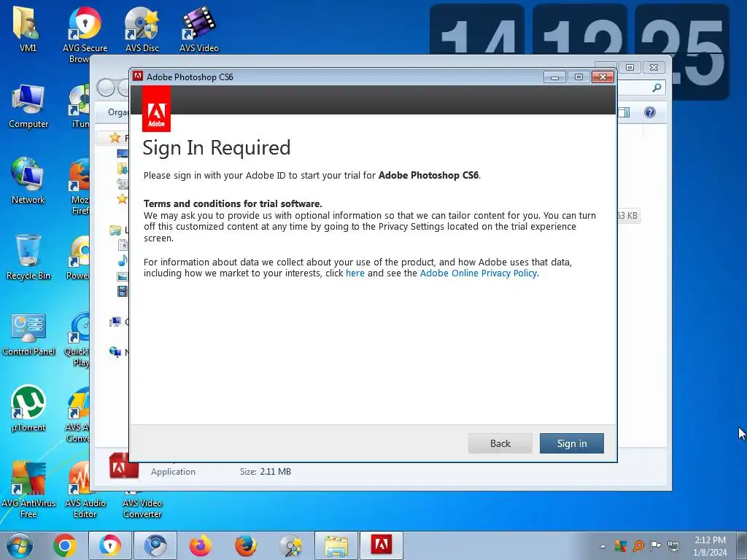747x560 pixels.
Task: Open the Recycle Bin
Action: [28, 257]
